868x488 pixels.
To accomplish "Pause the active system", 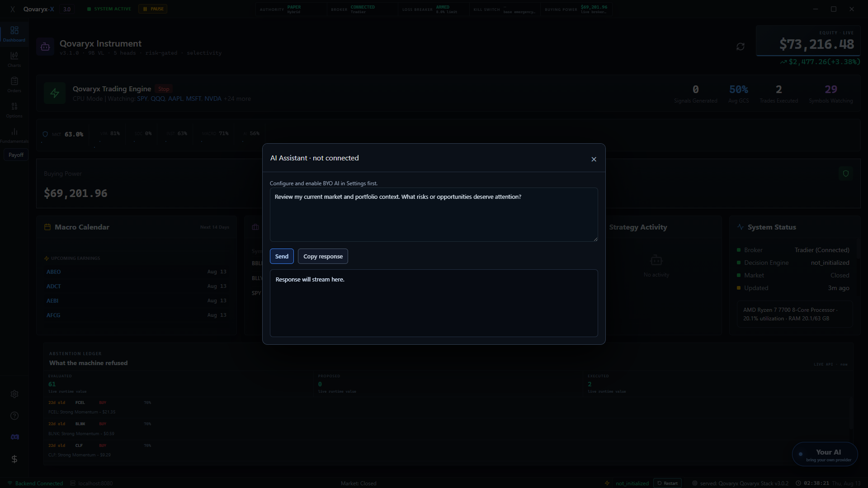I will [153, 9].
